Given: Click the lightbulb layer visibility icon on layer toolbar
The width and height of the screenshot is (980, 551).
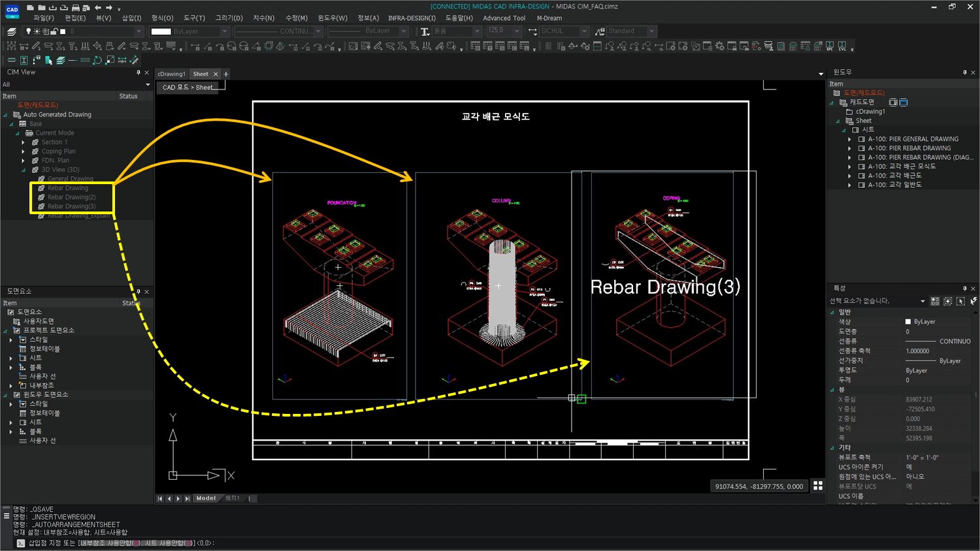Looking at the screenshot, I should [29, 31].
